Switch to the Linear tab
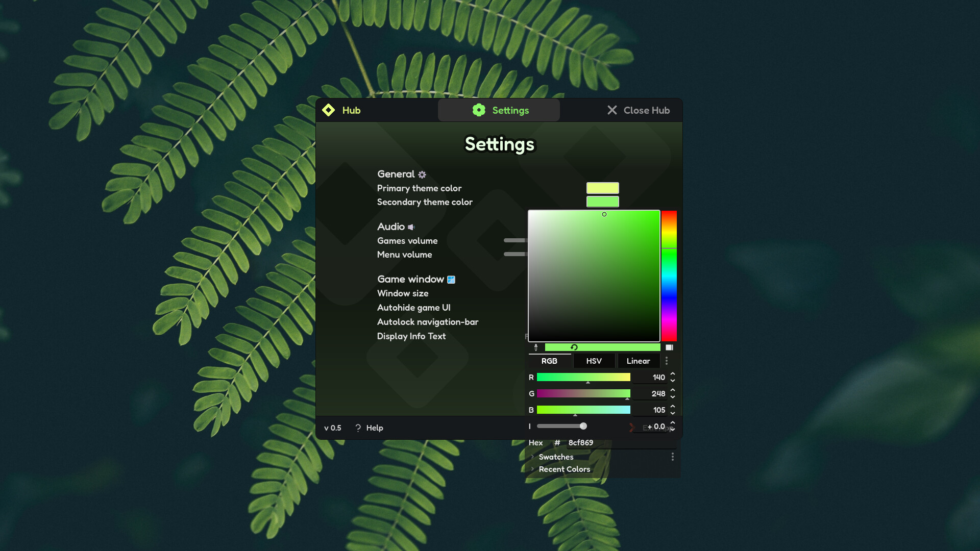This screenshot has height=551, width=980. coord(638,361)
